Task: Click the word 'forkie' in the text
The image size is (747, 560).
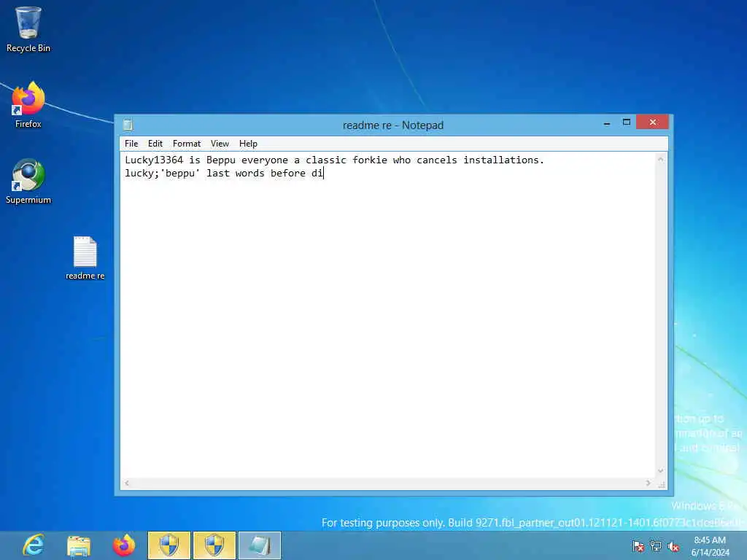Action: pos(370,160)
